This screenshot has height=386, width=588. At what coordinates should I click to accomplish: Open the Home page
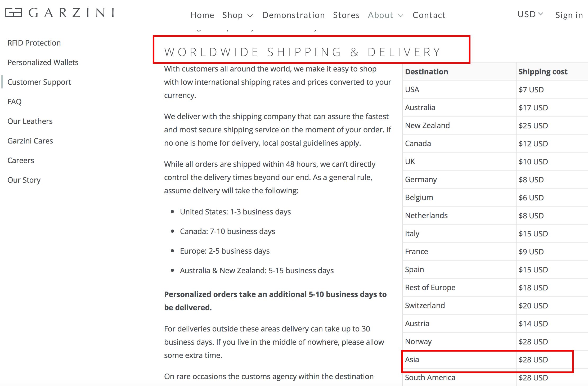click(x=202, y=15)
